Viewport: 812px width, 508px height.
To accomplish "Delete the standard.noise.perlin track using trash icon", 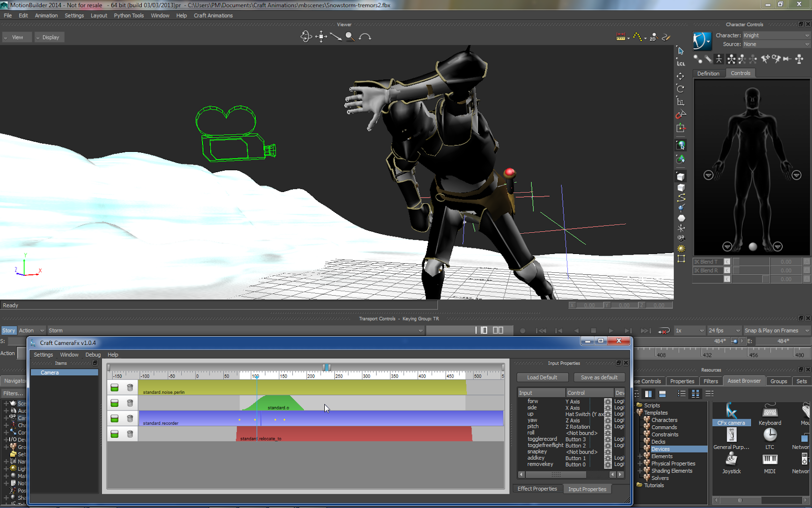I will pos(130,388).
